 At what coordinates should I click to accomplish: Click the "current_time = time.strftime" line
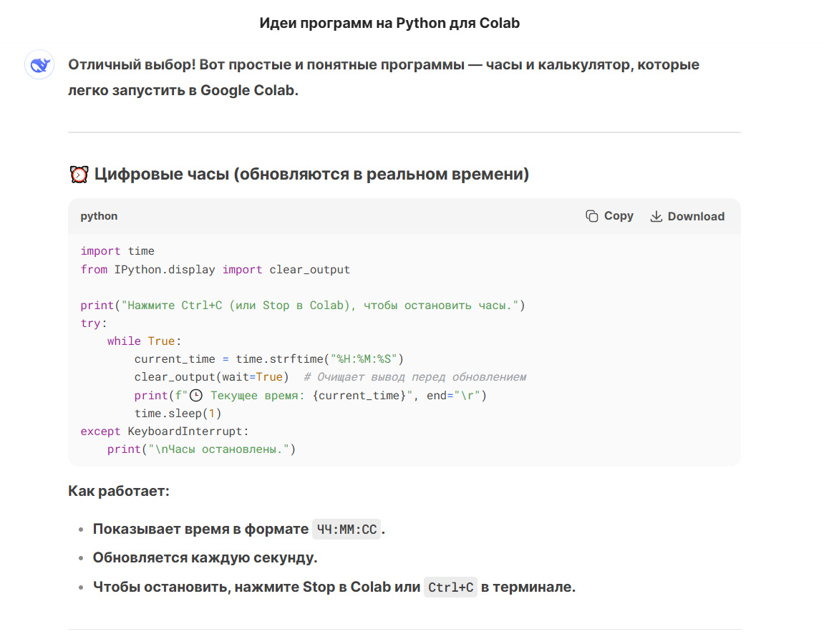[x=269, y=359]
